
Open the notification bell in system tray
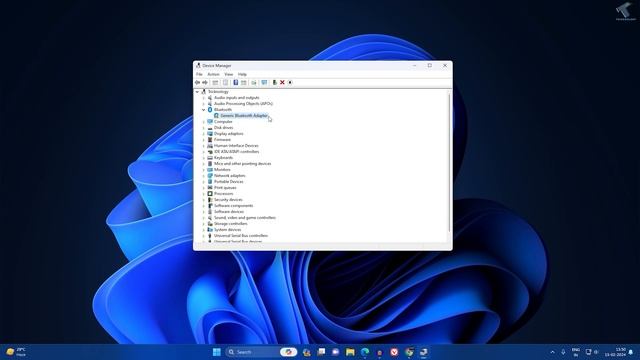(631, 352)
